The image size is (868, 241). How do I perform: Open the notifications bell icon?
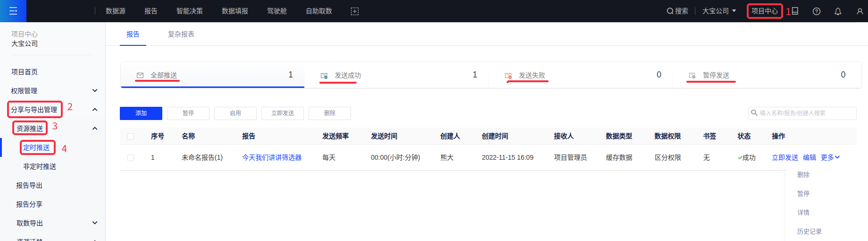[838, 11]
